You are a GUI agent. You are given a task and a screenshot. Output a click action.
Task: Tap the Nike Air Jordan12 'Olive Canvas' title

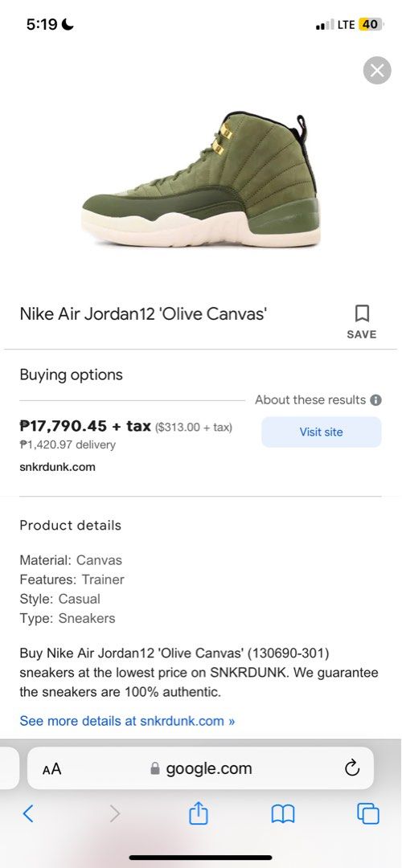[x=144, y=314]
